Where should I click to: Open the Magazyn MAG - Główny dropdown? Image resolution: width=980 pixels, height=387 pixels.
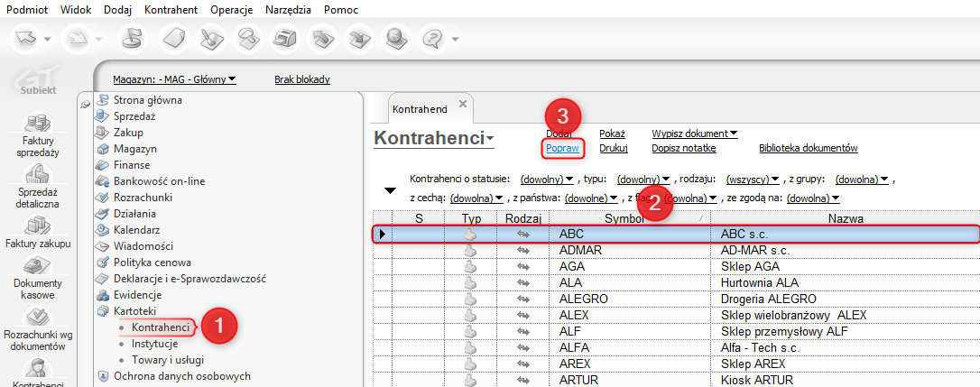tap(174, 79)
